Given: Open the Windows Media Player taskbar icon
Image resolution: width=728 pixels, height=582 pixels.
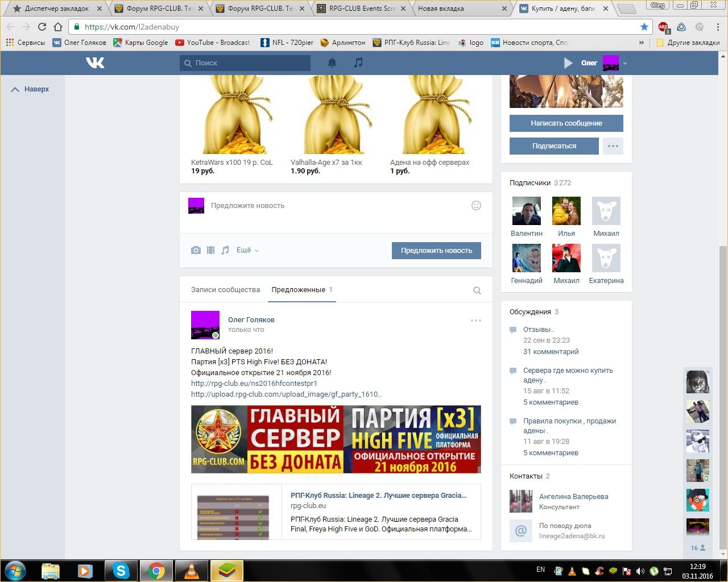Looking at the screenshot, I should coord(85,570).
